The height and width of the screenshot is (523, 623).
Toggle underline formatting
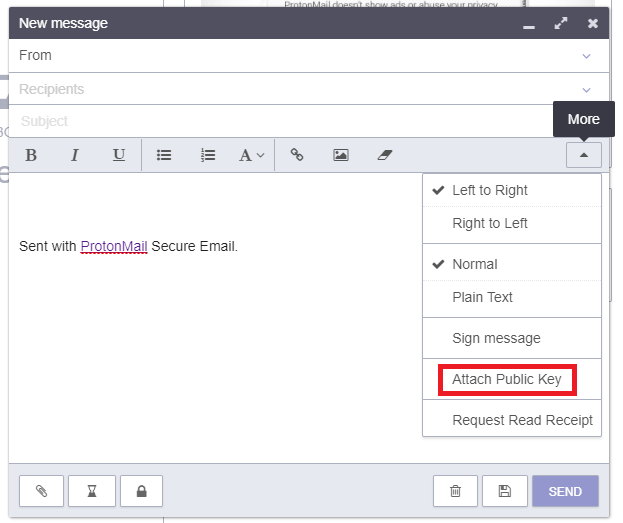click(119, 155)
